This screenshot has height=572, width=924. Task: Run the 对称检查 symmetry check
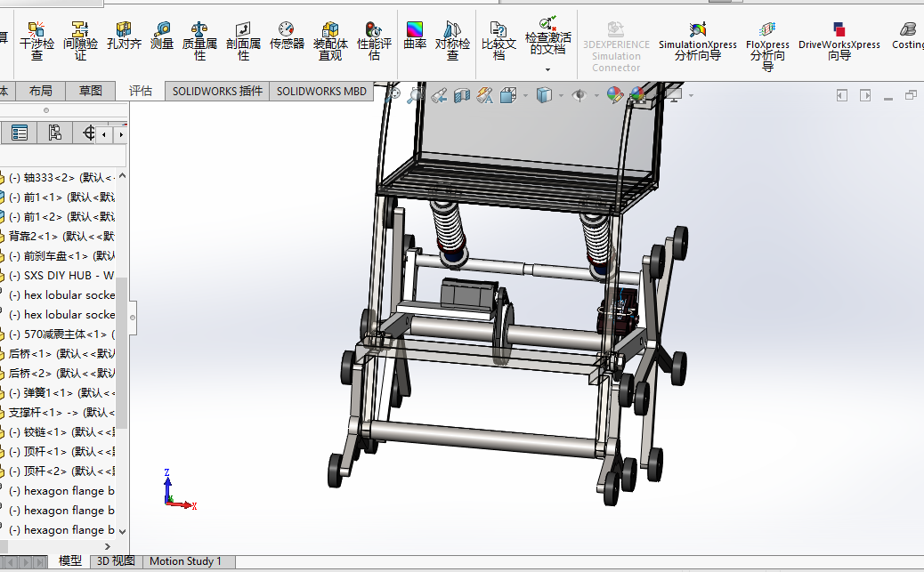tap(452, 41)
